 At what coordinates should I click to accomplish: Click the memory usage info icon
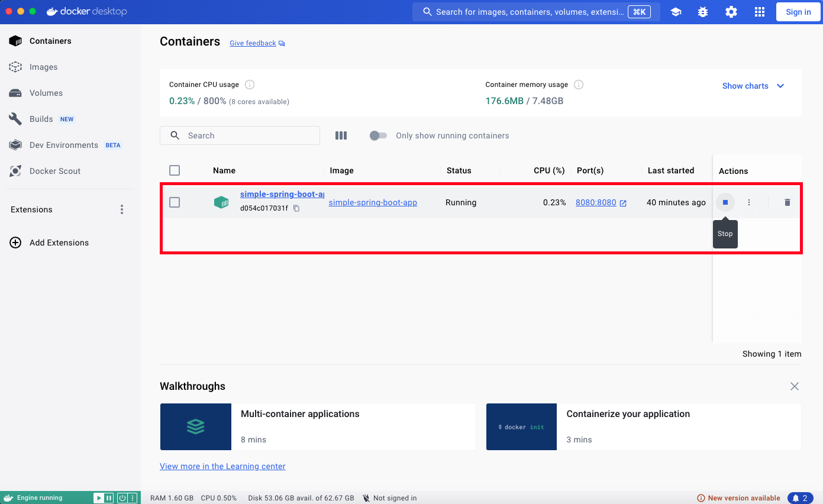(x=579, y=85)
